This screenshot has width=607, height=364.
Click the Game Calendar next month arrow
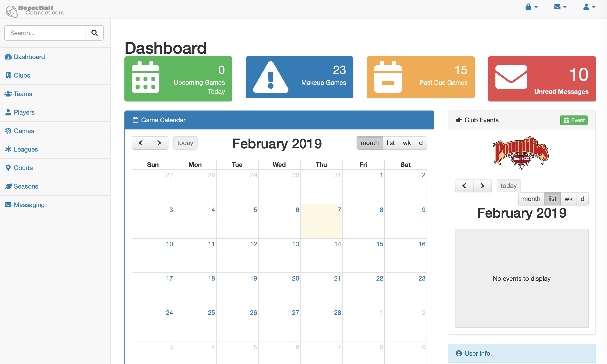(159, 143)
